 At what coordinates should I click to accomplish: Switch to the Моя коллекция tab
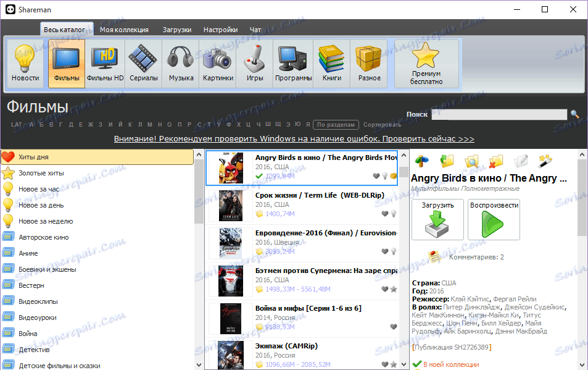click(x=124, y=30)
